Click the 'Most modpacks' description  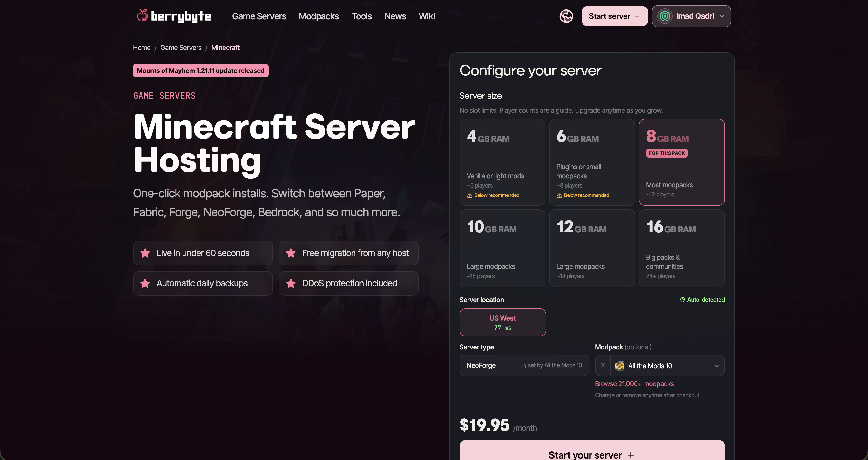tap(669, 185)
